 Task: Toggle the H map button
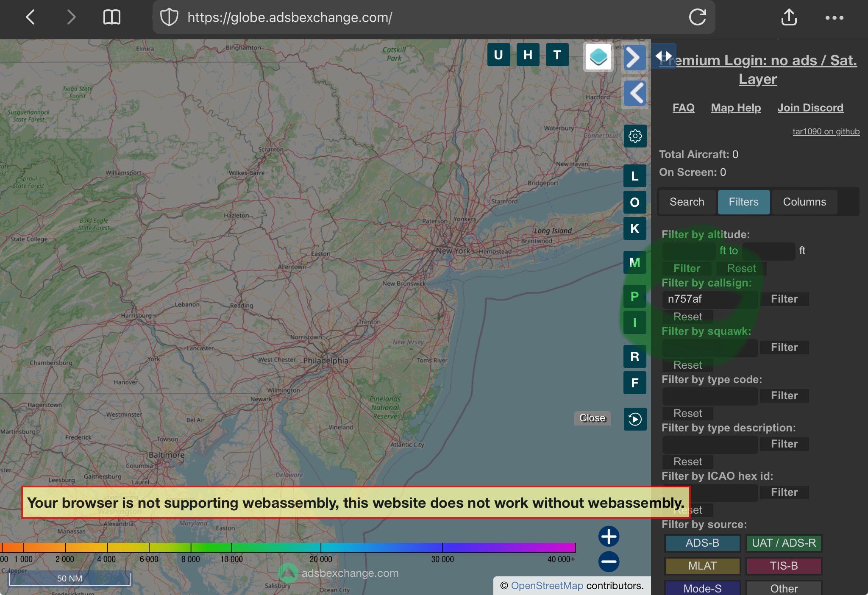click(x=528, y=55)
